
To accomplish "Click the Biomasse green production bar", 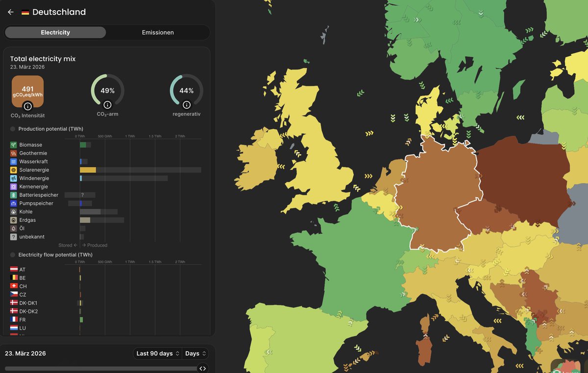I will pyautogui.click(x=83, y=145).
